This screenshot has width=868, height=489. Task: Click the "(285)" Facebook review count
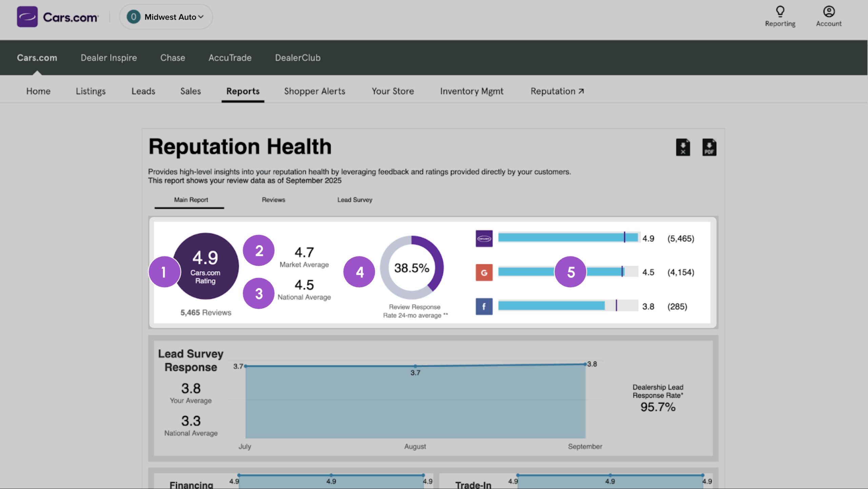pyautogui.click(x=677, y=307)
